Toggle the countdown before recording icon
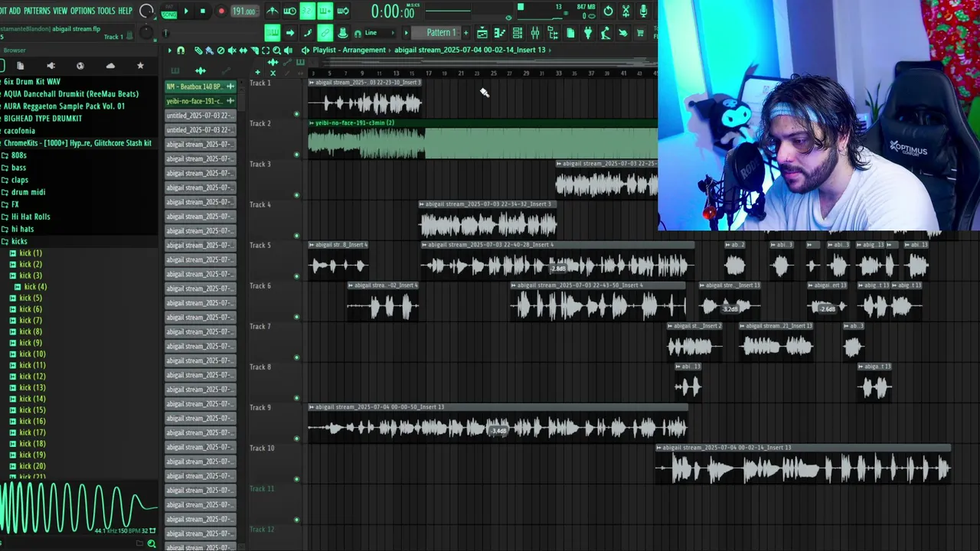The height and width of the screenshot is (551, 980). click(x=307, y=11)
